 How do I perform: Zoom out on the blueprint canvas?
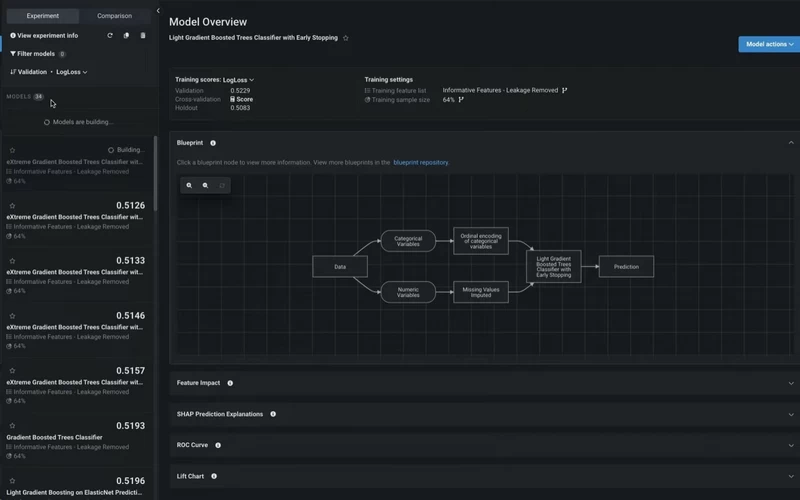[205, 186]
